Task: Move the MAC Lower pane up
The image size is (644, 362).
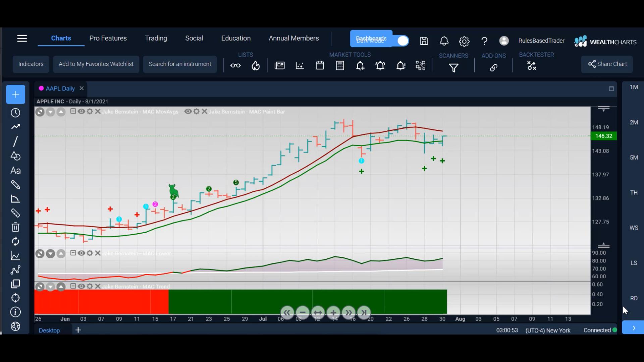Action: click(x=61, y=254)
